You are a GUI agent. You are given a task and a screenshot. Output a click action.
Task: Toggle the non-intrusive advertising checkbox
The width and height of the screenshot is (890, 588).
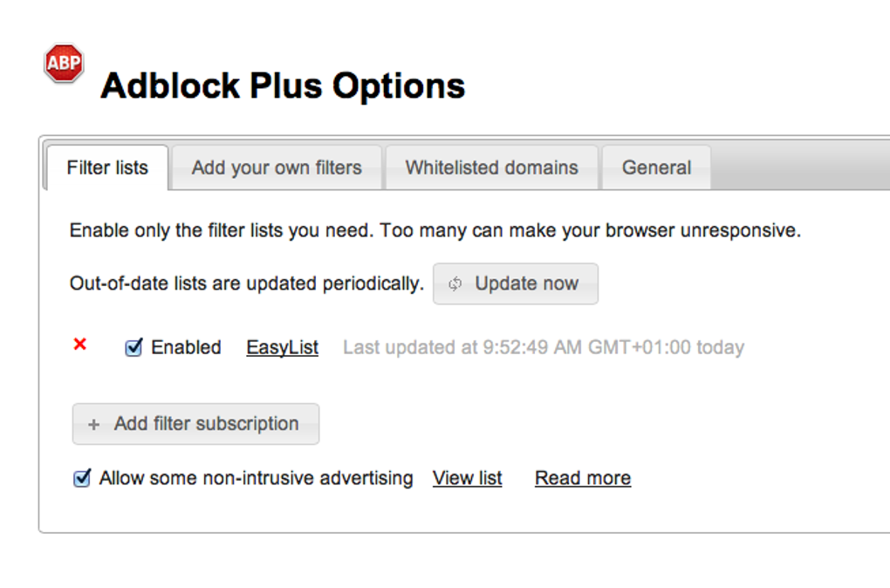click(82, 478)
